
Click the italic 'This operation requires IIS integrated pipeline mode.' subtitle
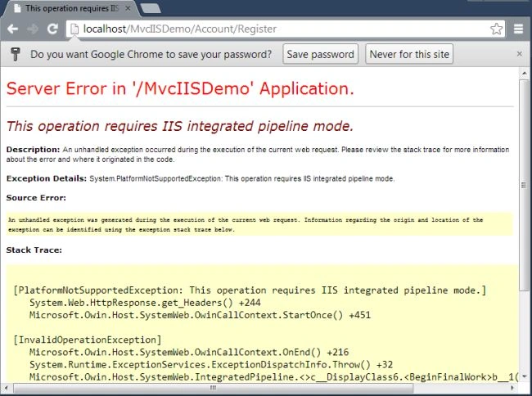tap(180, 126)
